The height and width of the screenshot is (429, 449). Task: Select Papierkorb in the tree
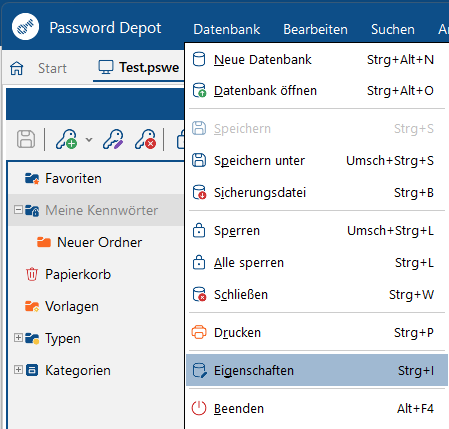78,275
